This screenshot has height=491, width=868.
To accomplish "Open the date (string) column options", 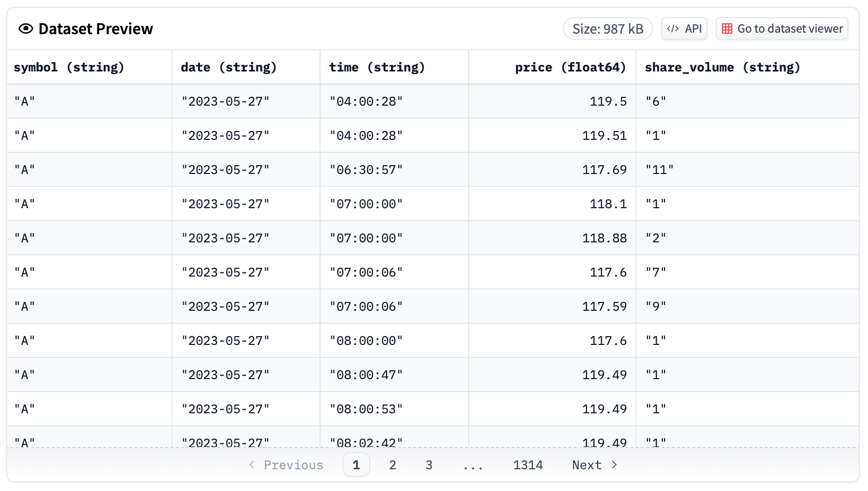I will [x=228, y=67].
